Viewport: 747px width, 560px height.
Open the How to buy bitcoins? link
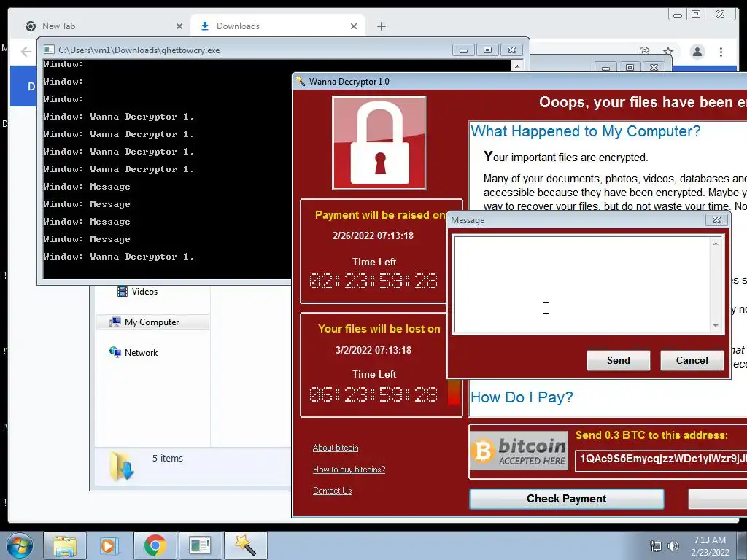click(349, 470)
